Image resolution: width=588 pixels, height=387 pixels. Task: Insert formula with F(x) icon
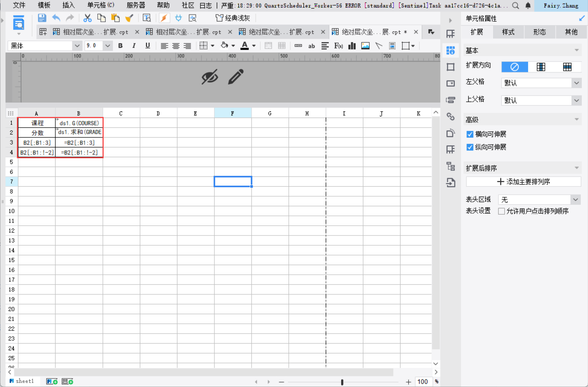click(x=338, y=46)
